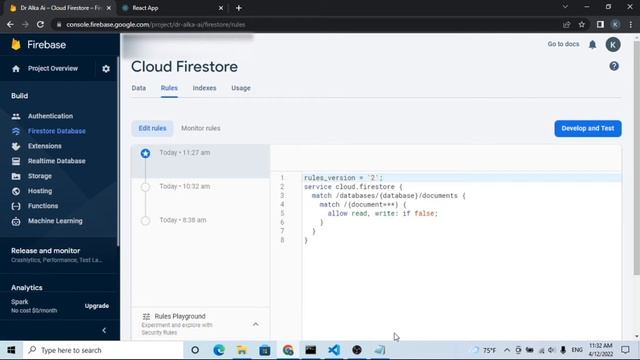Open the tab search dropdown arrow
Viewport: 640px width, 360px height.
point(565,7)
